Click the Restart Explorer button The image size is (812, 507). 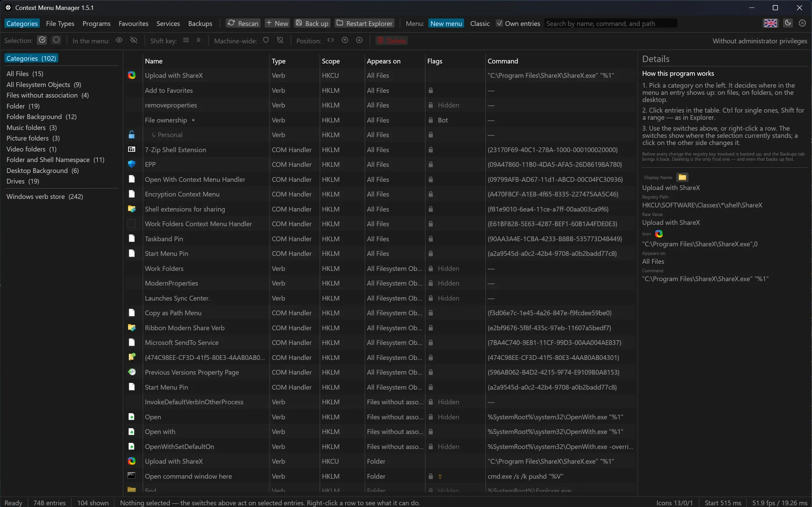pos(364,23)
